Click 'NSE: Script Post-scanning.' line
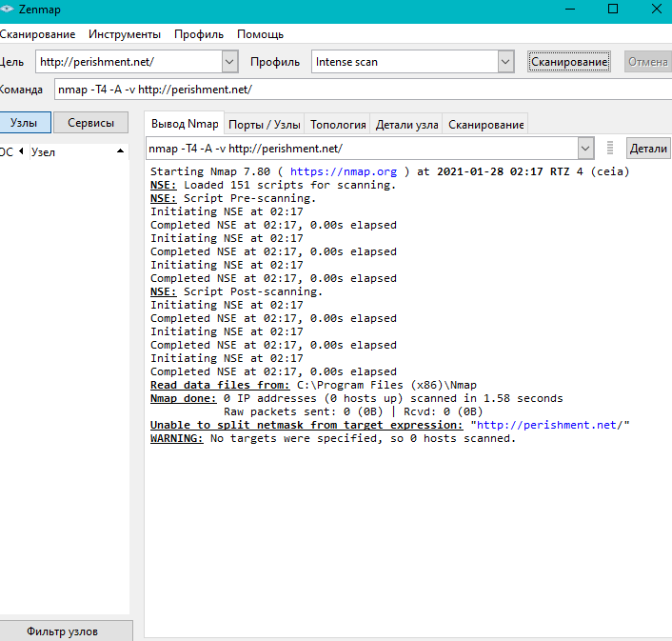The height and width of the screenshot is (641, 672). tap(236, 291)
